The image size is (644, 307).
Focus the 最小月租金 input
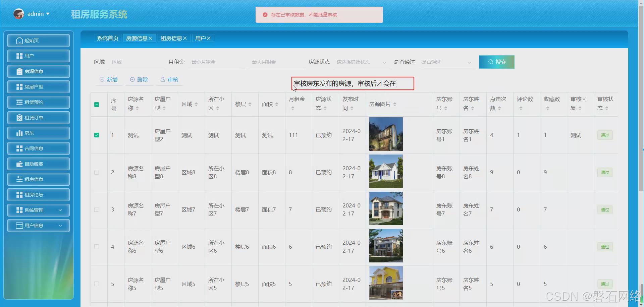point(216,62)
